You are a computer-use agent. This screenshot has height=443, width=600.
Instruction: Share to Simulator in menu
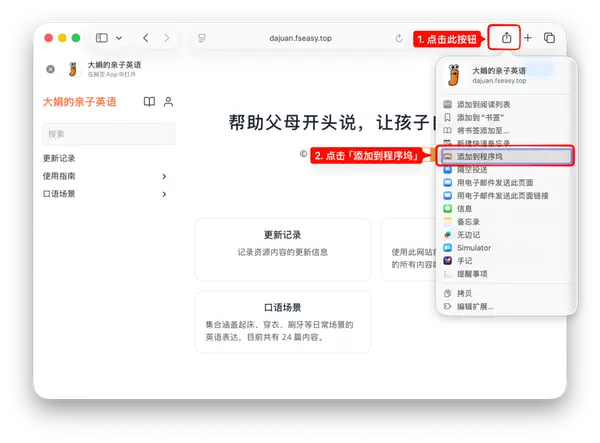click(x=506, y=248)
